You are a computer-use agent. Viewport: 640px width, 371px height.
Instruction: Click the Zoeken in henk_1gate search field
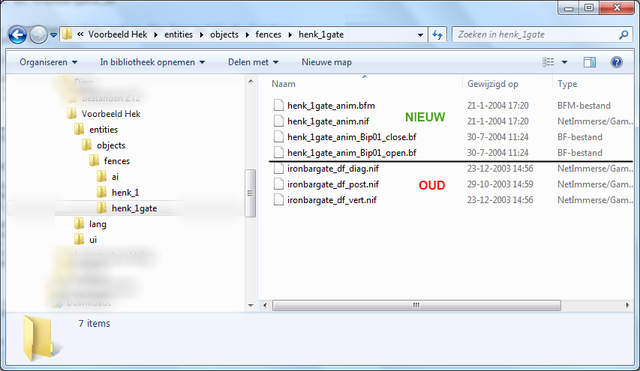[x=535, y=35]
